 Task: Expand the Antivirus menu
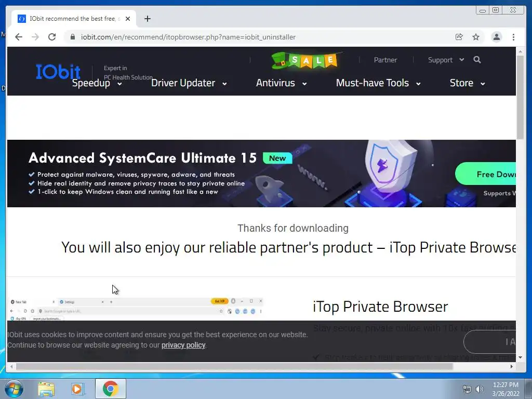[281, 83]
